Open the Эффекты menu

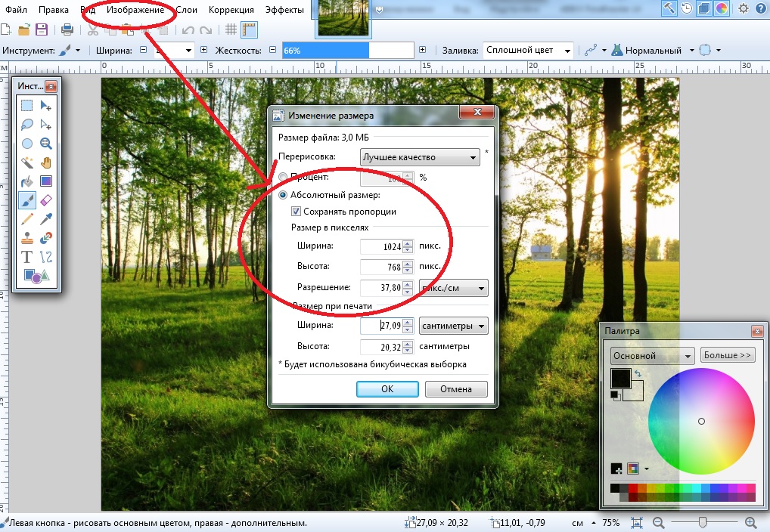(x=285, y=10)
